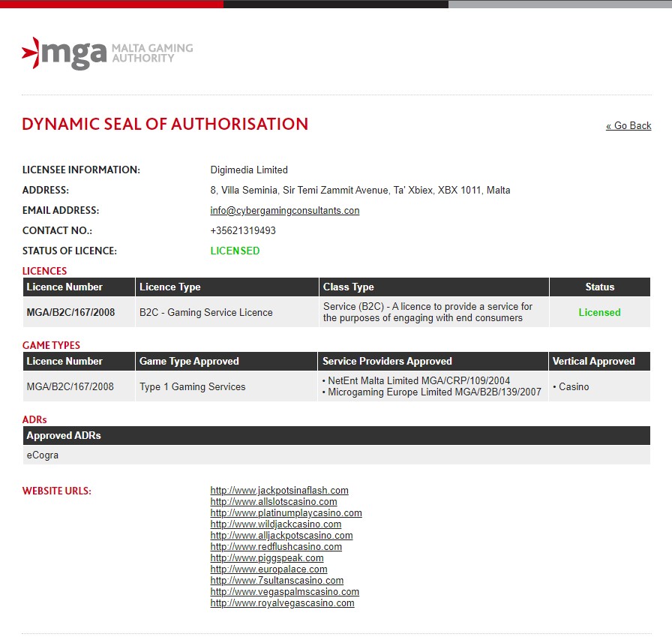Open the piggspeak.com website link

[266, 557]
